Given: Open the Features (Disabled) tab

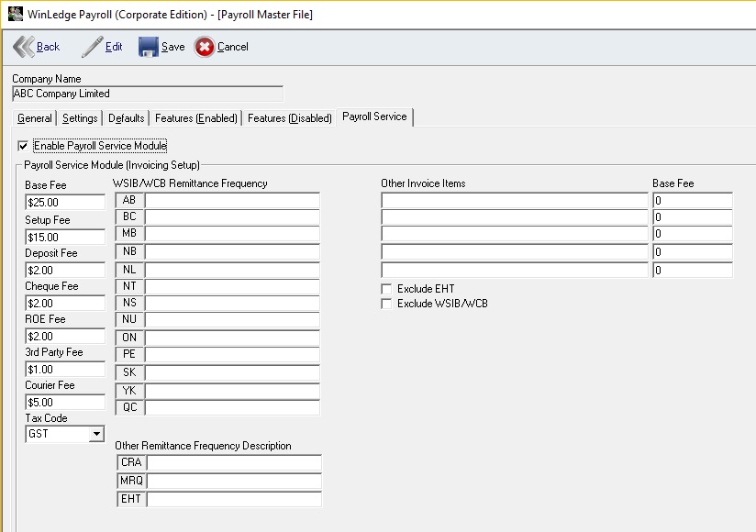Looking at the screenshot, I should 289,118.
